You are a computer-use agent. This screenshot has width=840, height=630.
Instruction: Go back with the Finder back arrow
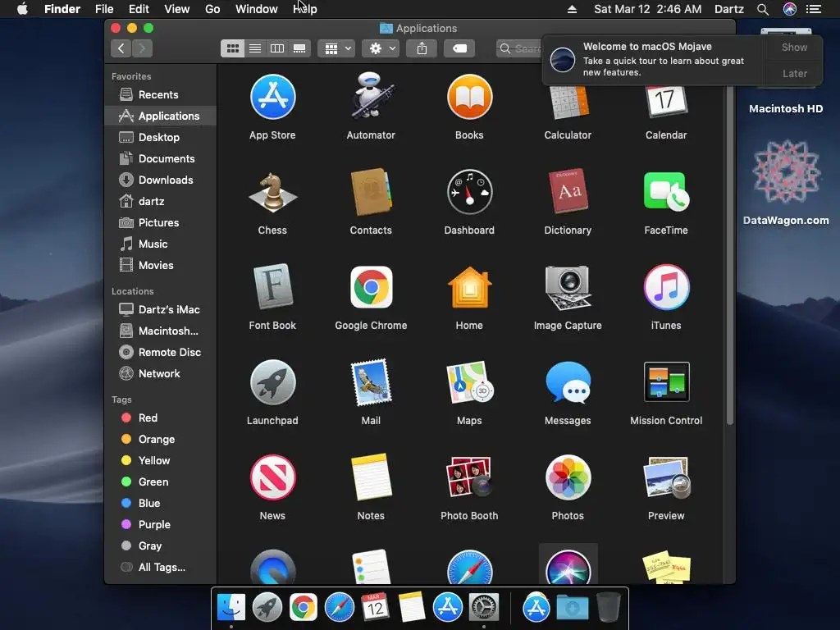click(121, 48)
